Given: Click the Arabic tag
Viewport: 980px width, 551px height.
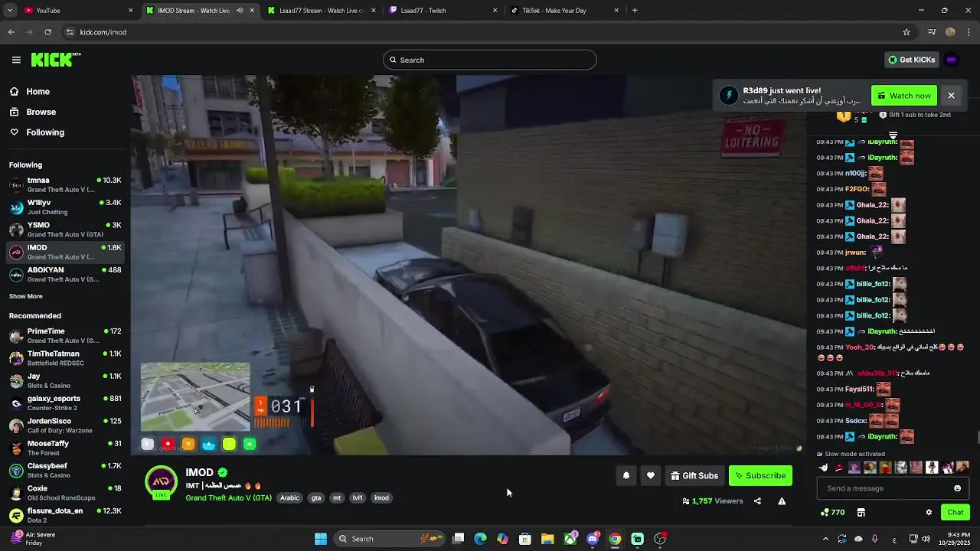Looking at the screenshot, I should [290, 497].
